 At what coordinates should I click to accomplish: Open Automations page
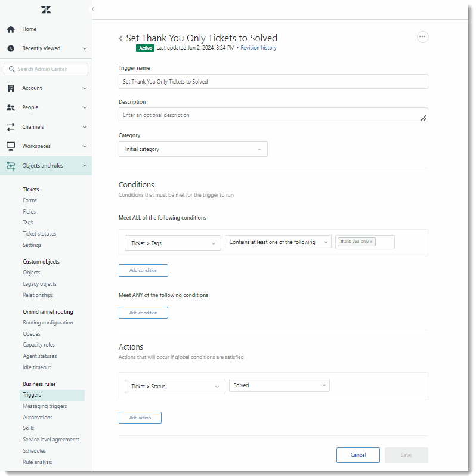tap(38, 418)
